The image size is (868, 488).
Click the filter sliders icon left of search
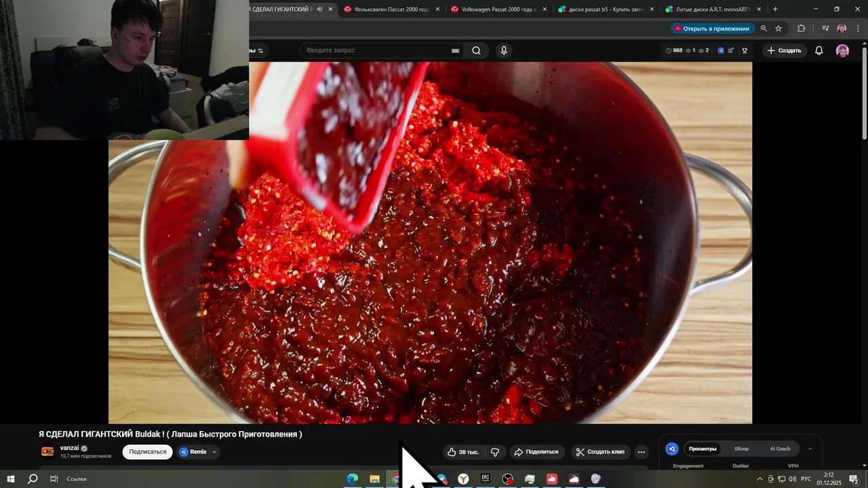pyautogui.click(x=260, y=51)
